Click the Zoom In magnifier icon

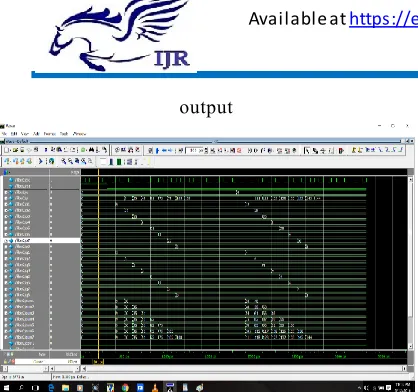point(64,162)
